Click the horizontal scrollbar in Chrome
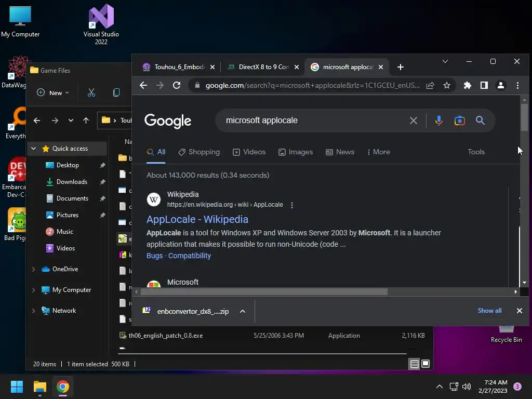 click(x=264, y=292)
